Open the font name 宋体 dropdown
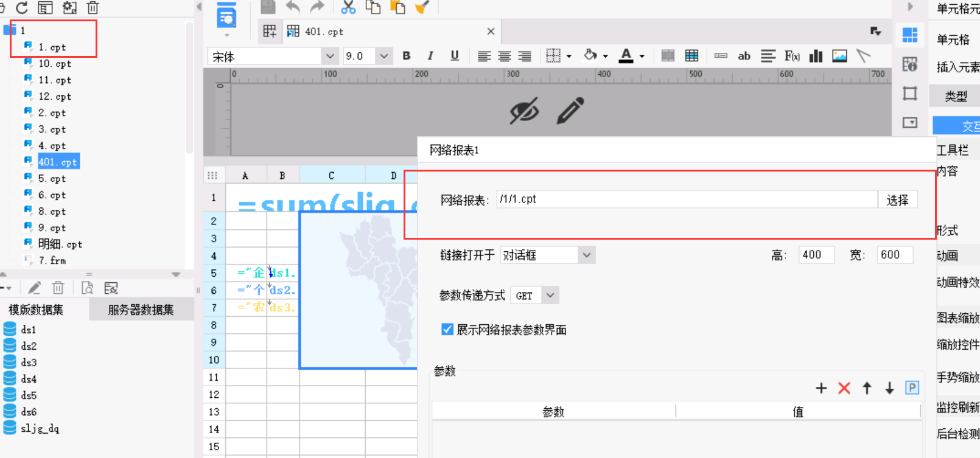980x458 pixels. (329, 57)
